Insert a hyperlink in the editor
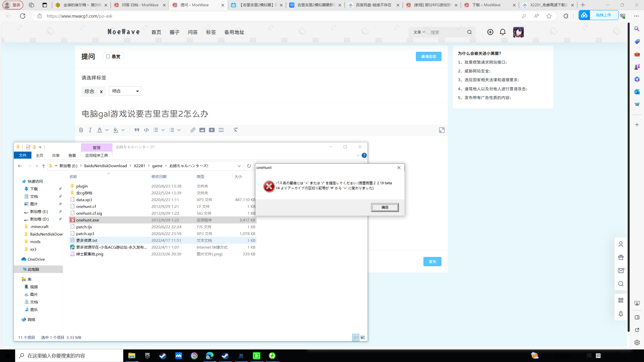This screenshot has height=362, width=644. pos(193,130)
